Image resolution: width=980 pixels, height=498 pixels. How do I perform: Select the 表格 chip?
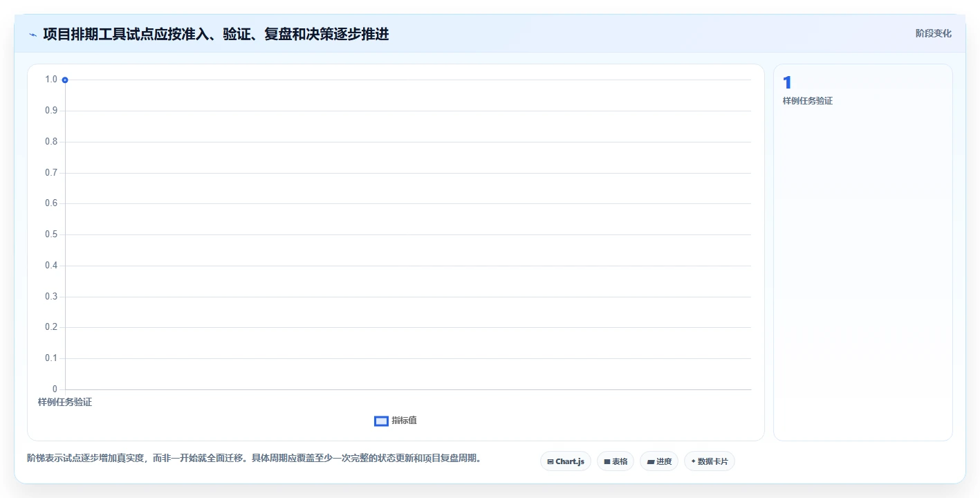pos(615,461)
